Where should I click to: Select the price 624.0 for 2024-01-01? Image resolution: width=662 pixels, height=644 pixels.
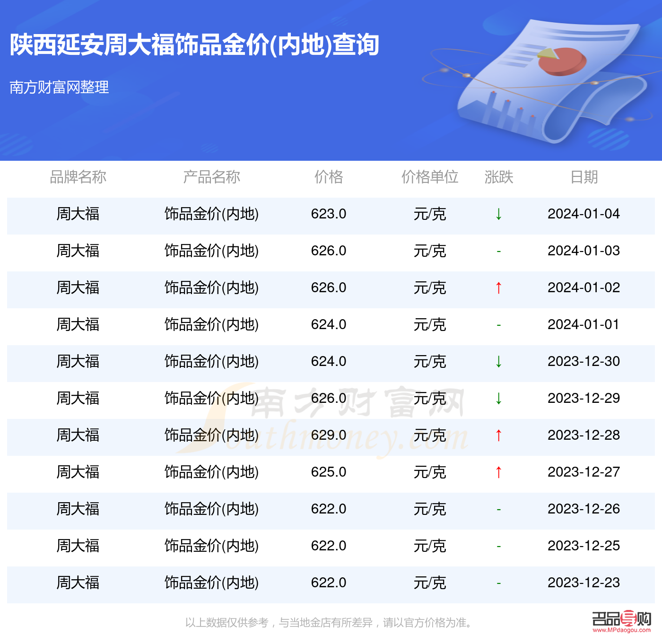click(x=329, y=325)
